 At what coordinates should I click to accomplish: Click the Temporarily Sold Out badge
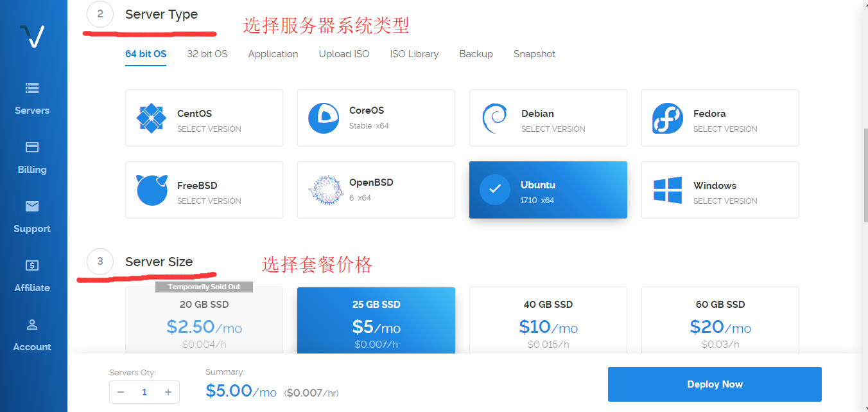tap(204, 287)
